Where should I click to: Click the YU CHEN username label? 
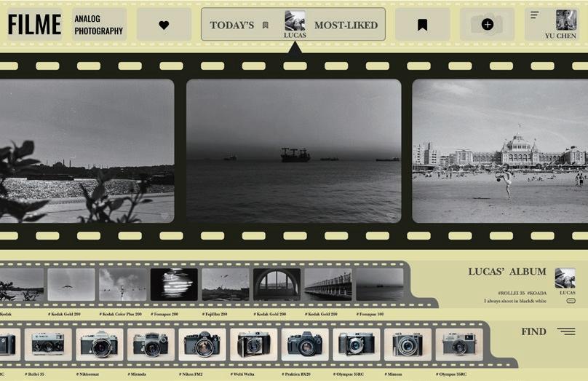coord(560,36)
